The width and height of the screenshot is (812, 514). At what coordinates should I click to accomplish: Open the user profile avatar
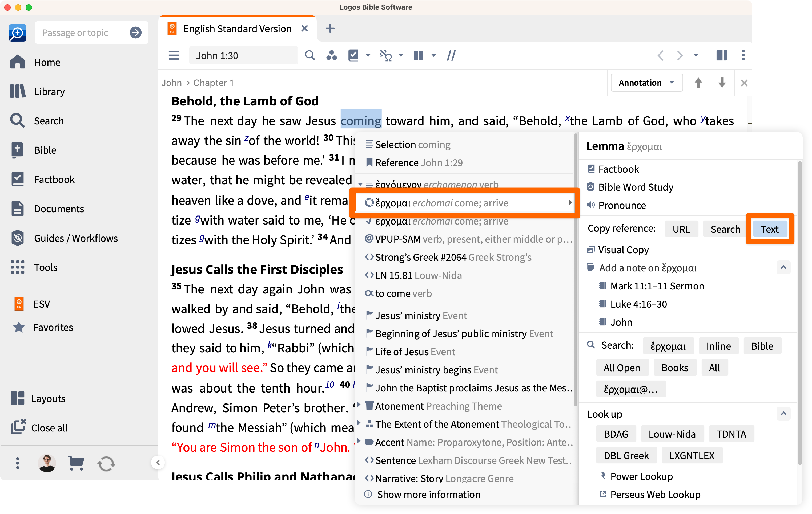[47, 463]
